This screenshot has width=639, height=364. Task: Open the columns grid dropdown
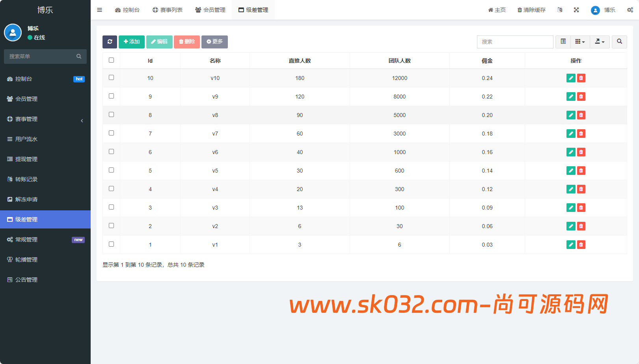[580, 42]
